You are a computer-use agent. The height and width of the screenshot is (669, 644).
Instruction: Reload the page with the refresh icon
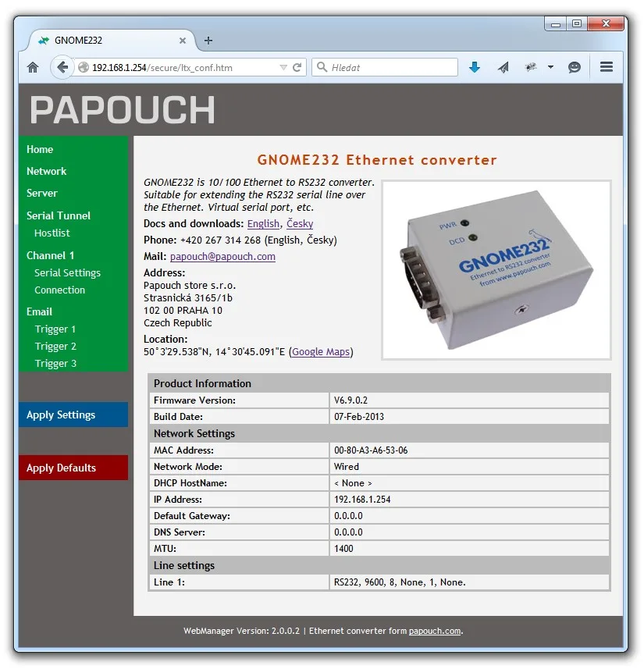(x=297, y=67)
